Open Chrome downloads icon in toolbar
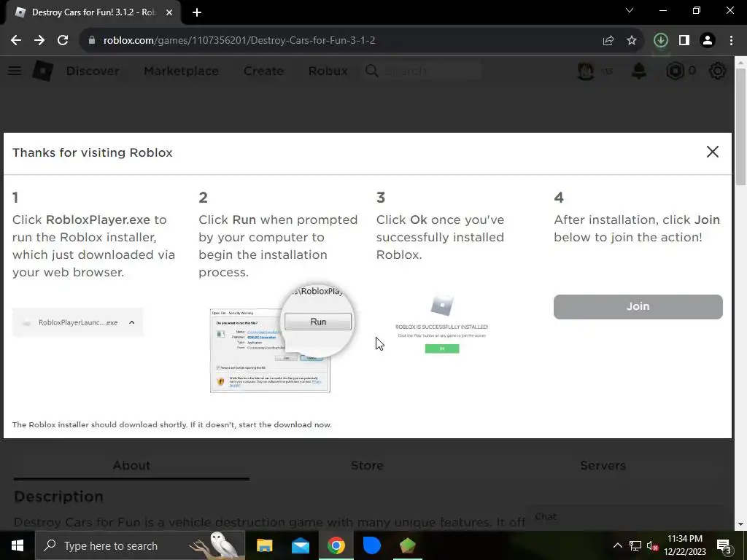 point(661,41)
